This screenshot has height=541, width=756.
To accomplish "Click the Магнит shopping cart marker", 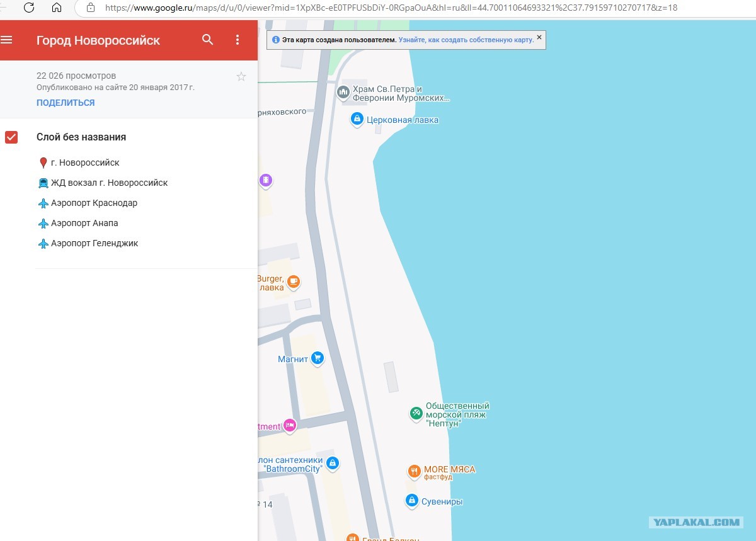I will point(317,358).
